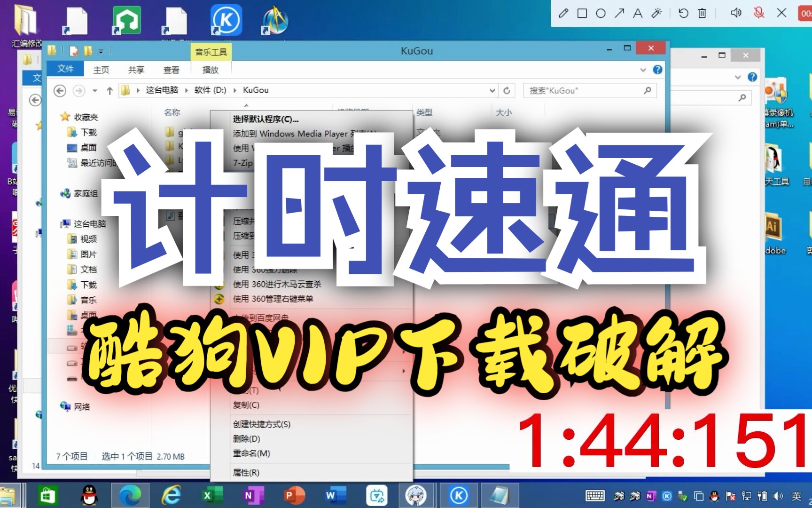Image resolution: width=812 pixels, height=508 pixels.
Task: Open Internet Explorer on taskbar
Action: [x=171, y=496]
